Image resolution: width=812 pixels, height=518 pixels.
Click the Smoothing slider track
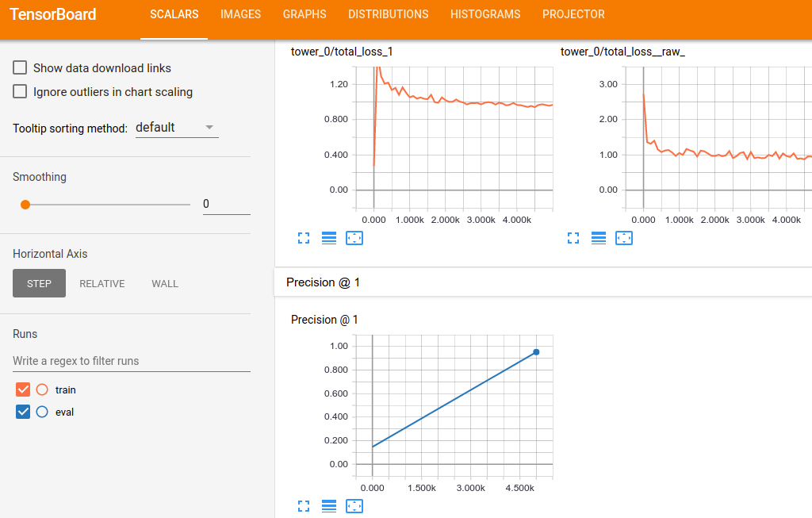[x=108, y=205]
